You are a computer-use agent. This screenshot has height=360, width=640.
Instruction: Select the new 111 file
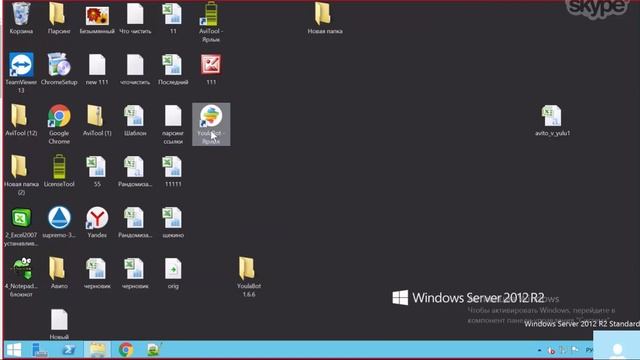pos(97,69)
